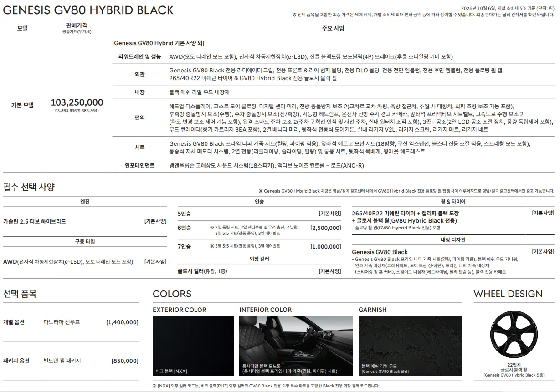The width and height of the screenshot is (560, 392).
Task: Click the 필수 선택 사양 section heading
Action: 29,187
